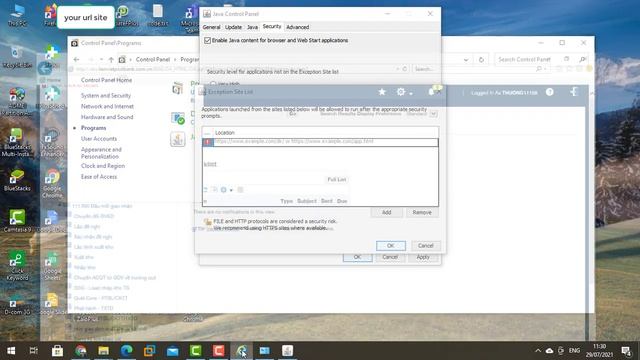Open Clock and Region category

[x=103, y=166]
